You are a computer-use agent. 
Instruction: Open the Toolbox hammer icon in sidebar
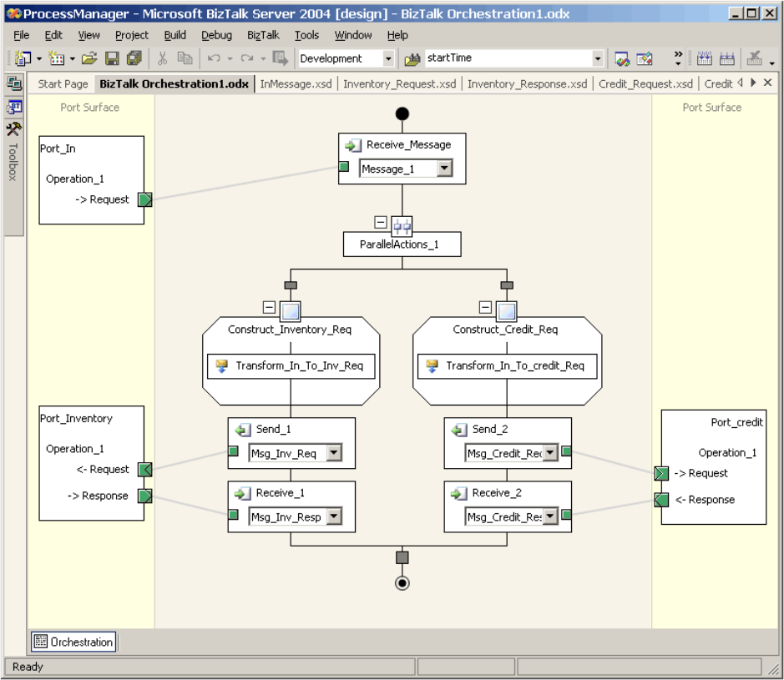click(14, 129)
